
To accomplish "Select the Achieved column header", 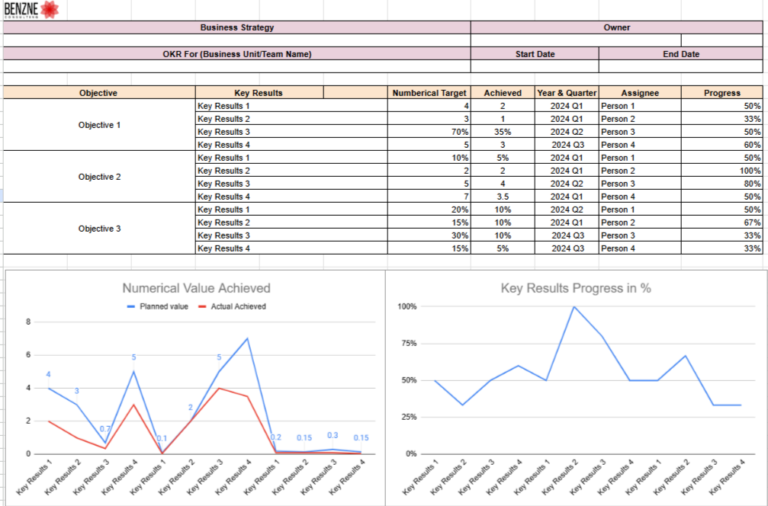I will (x=503, y=93).
